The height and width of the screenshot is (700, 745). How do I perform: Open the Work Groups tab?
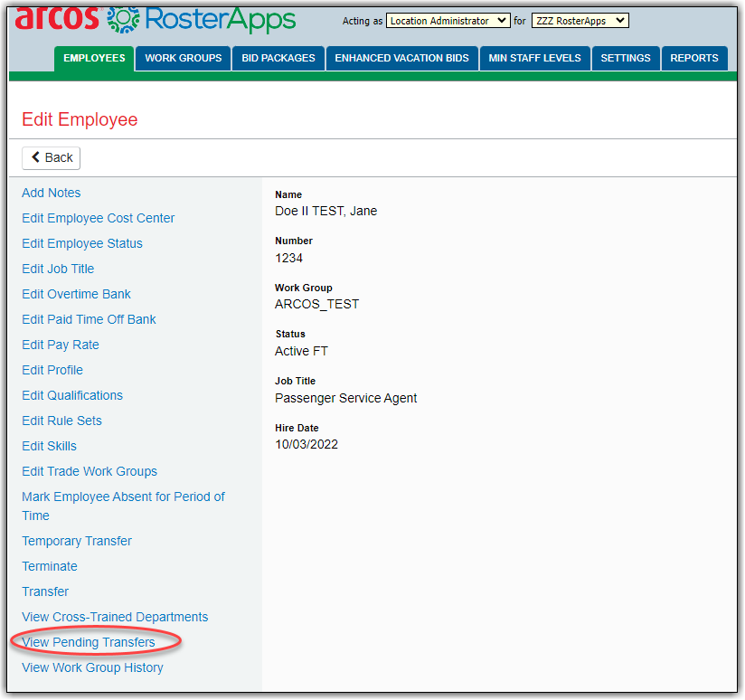click(x=183, y=58)
